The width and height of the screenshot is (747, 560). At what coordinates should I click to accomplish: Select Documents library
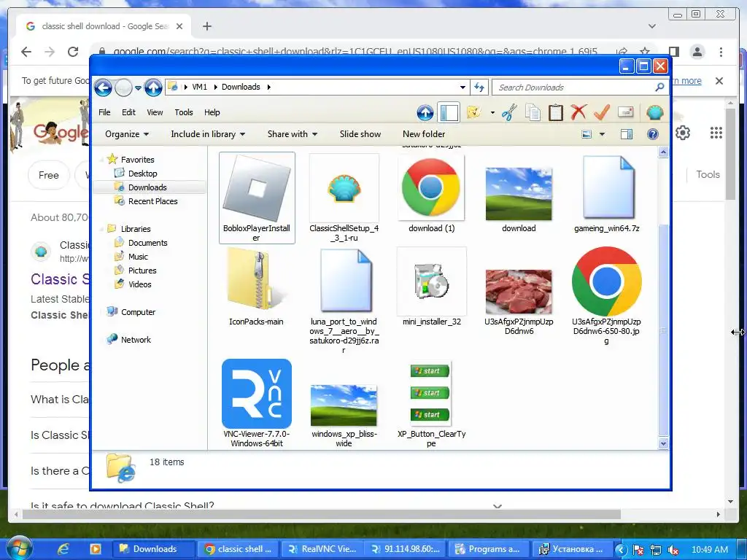(x=147, y=243)
